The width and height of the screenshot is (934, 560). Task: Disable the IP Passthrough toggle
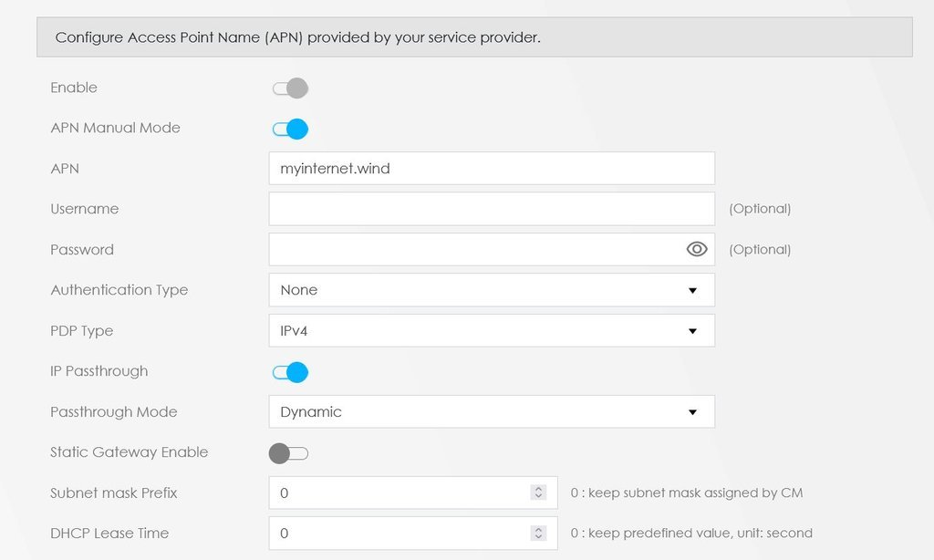[290, 372]
